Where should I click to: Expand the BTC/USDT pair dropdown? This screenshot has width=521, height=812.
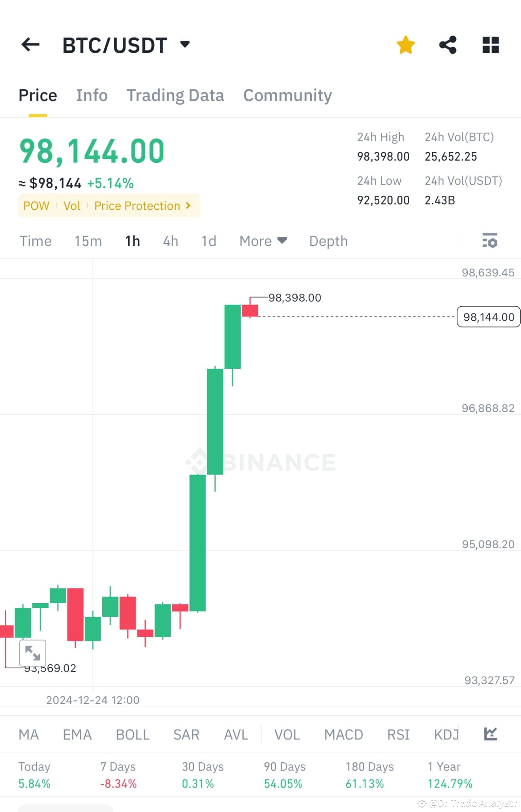(x=185, y=44)
